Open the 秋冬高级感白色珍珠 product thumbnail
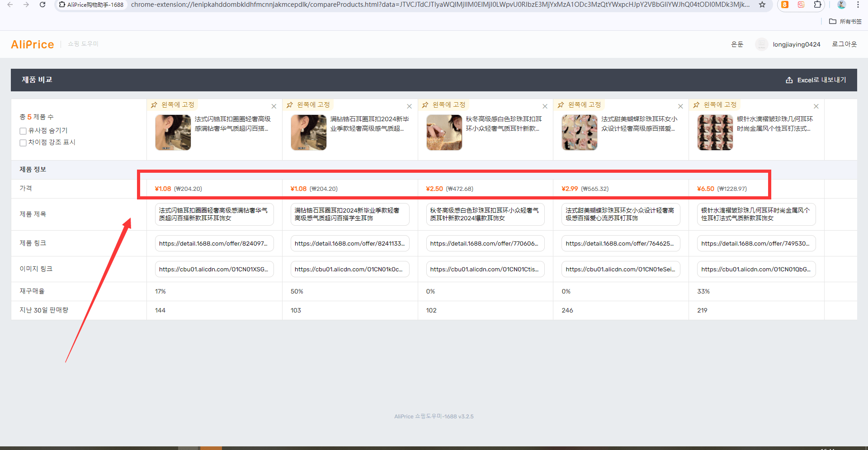 click(444, 133)
